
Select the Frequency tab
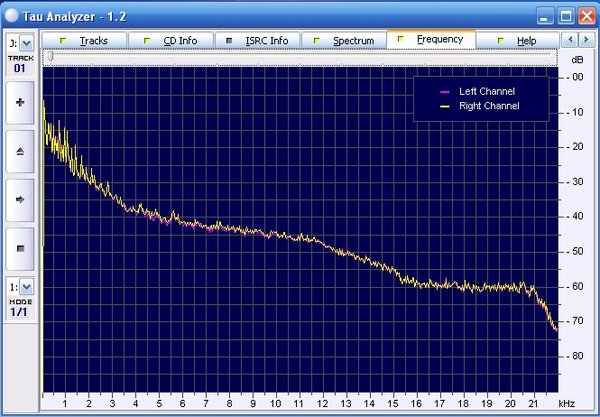pos(431,39)
